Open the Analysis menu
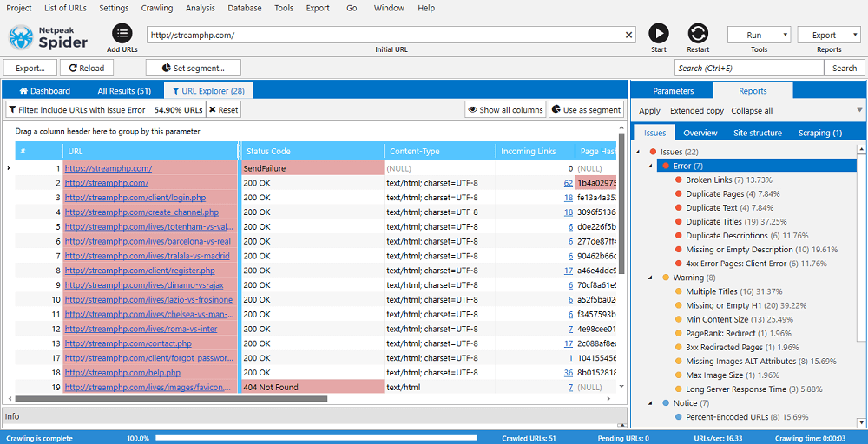This screenshot has height=444, width=868. tap(201, 9)
